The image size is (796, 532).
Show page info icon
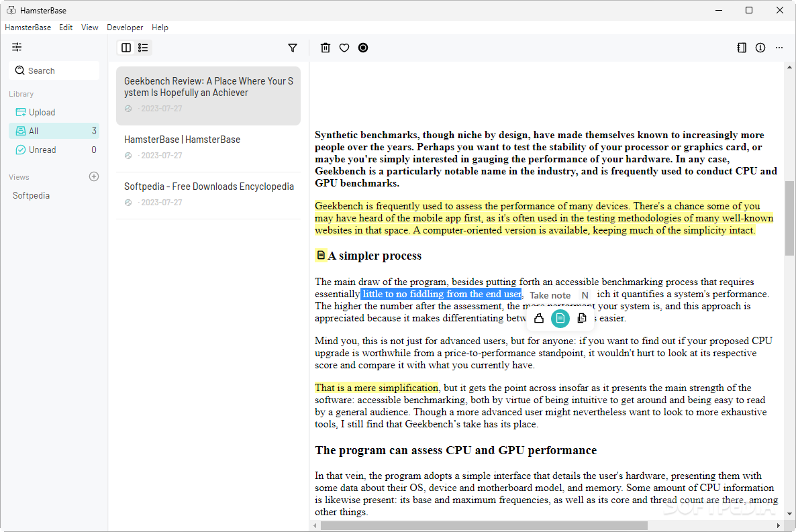coord(760,48)
